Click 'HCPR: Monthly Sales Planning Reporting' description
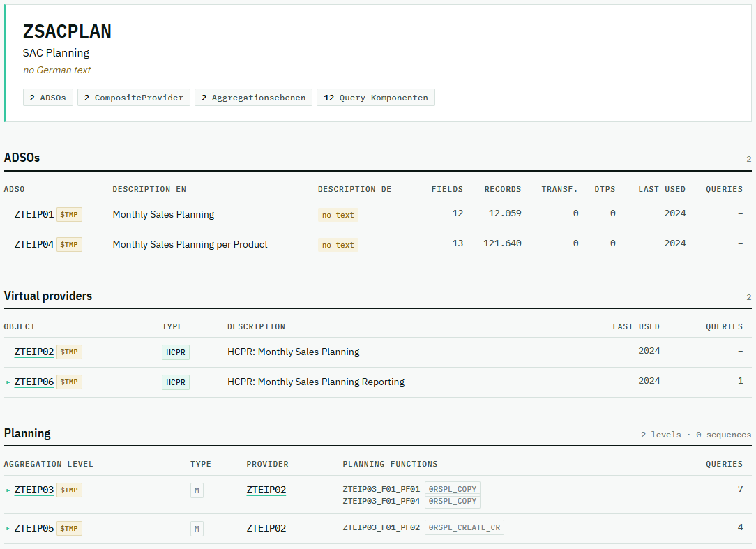The image size is (756, 549). [316, 382]
